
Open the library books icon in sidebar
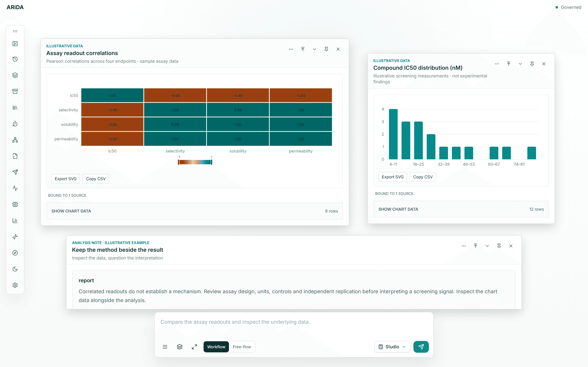click(15, 108)
